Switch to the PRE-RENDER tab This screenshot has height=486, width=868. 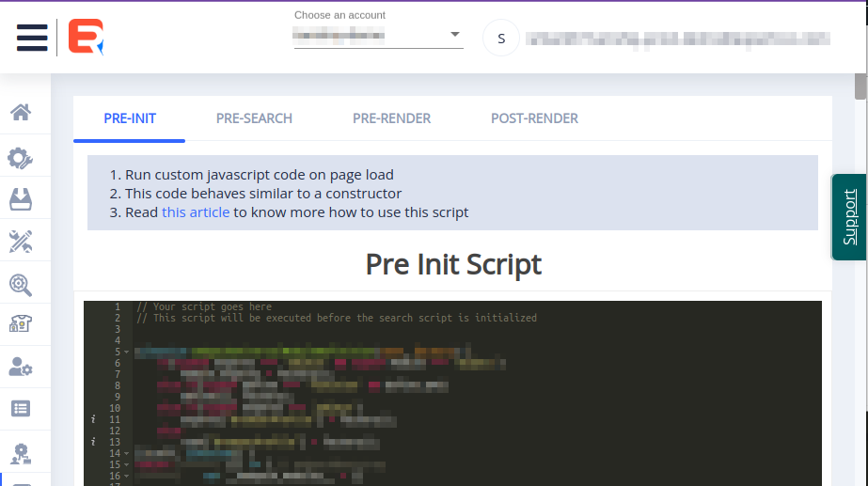pos(391,118)
